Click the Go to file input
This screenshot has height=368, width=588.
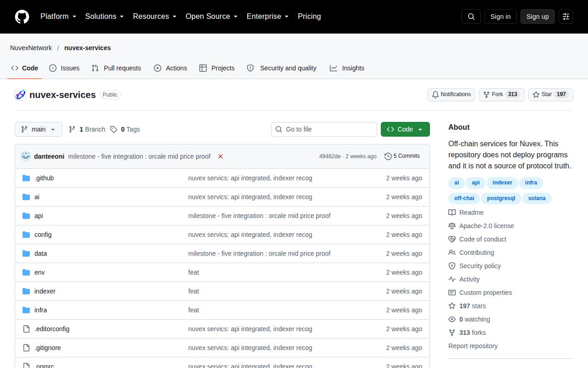(324, 129)
